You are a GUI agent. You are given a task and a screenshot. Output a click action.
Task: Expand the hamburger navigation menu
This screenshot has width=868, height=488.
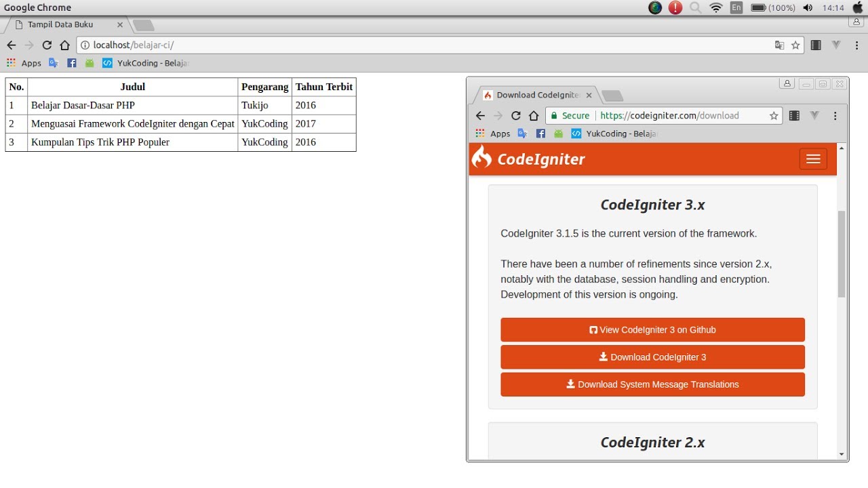click(x=813, y=159)
